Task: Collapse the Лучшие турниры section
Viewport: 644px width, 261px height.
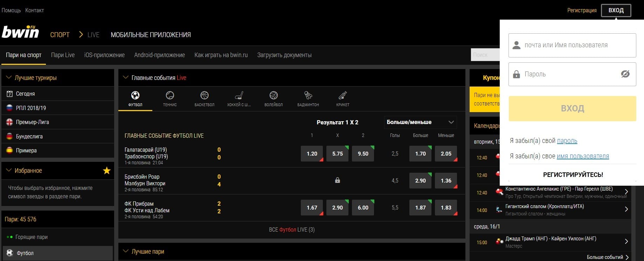Action: [9, 77]
